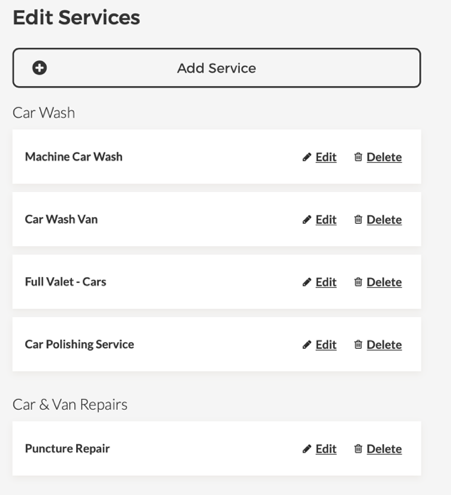Screen dimensions: 451x495
Task: Click trash icon for Machine Car Wash
Action: (x=358, y=157)
